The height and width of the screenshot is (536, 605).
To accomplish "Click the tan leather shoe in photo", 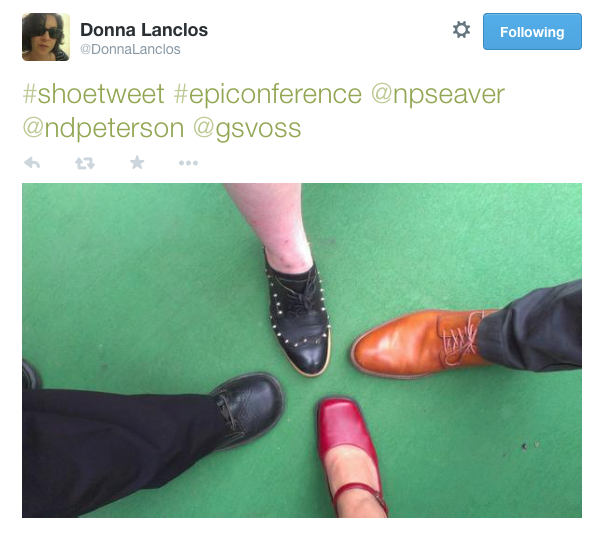I will (419, 344).
